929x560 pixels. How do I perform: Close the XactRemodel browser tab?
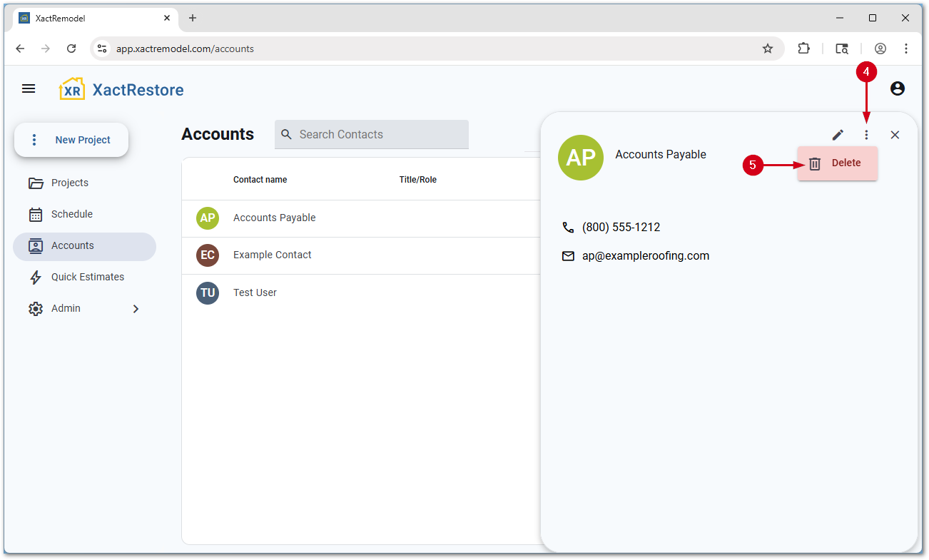tap(168, 18)
